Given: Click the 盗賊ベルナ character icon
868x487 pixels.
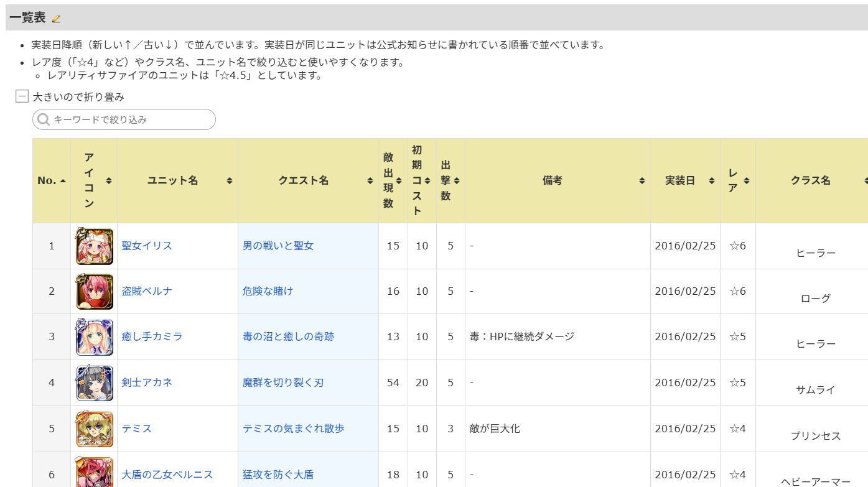Looking at the screenshot, I should pos(94,291).
